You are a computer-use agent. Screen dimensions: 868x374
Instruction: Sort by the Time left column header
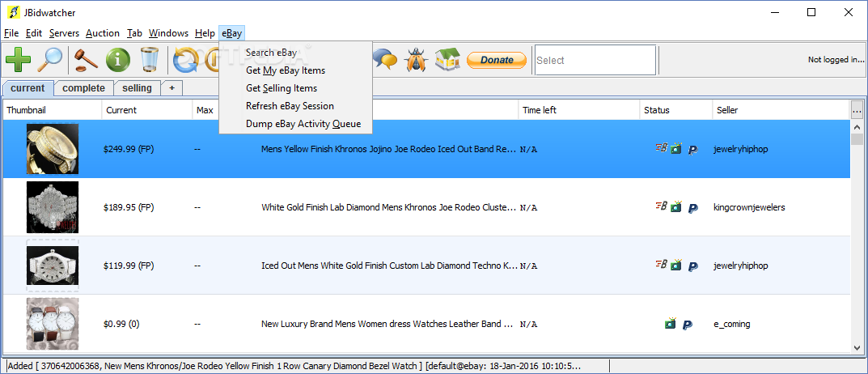(x=579, y=110)
